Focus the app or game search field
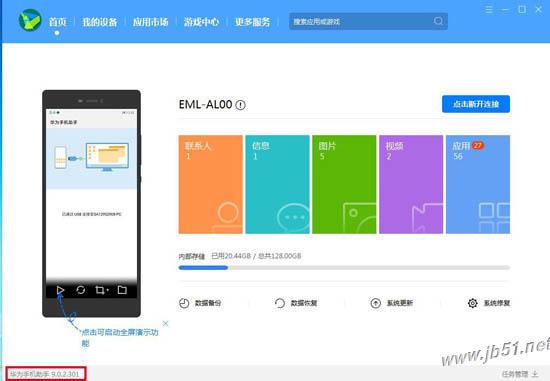Image resolution: width=550 pixels, height=381 pixels. pyautogui.click(x=368, y=21)
